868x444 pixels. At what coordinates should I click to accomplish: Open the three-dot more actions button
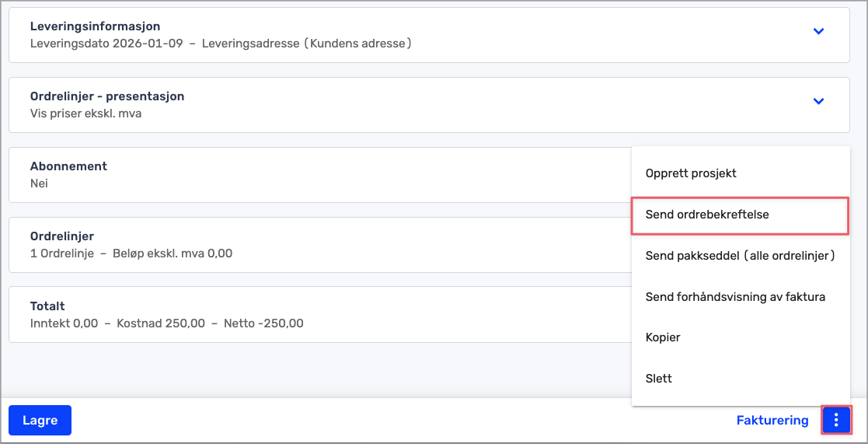click(836, 421)
